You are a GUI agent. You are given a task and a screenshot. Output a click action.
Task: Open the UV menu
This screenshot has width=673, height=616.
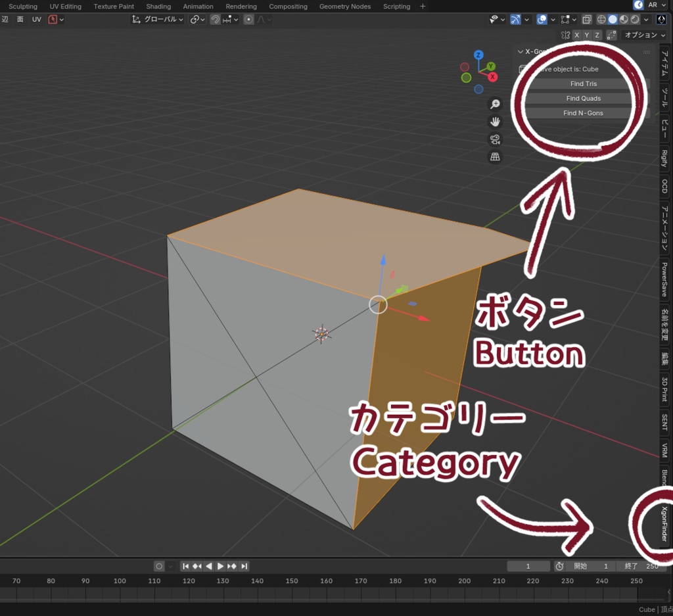[x=37, y=19]
